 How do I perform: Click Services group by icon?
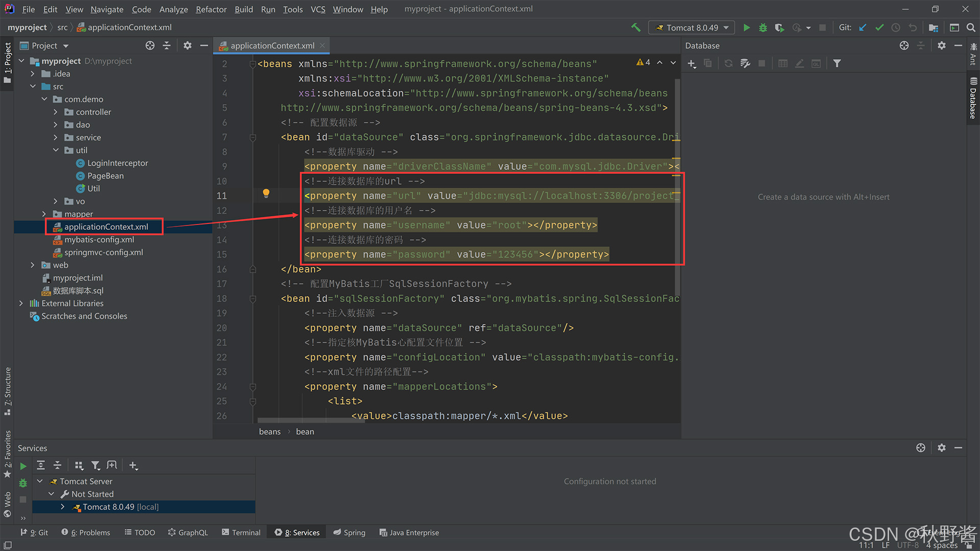coord(79,465)
